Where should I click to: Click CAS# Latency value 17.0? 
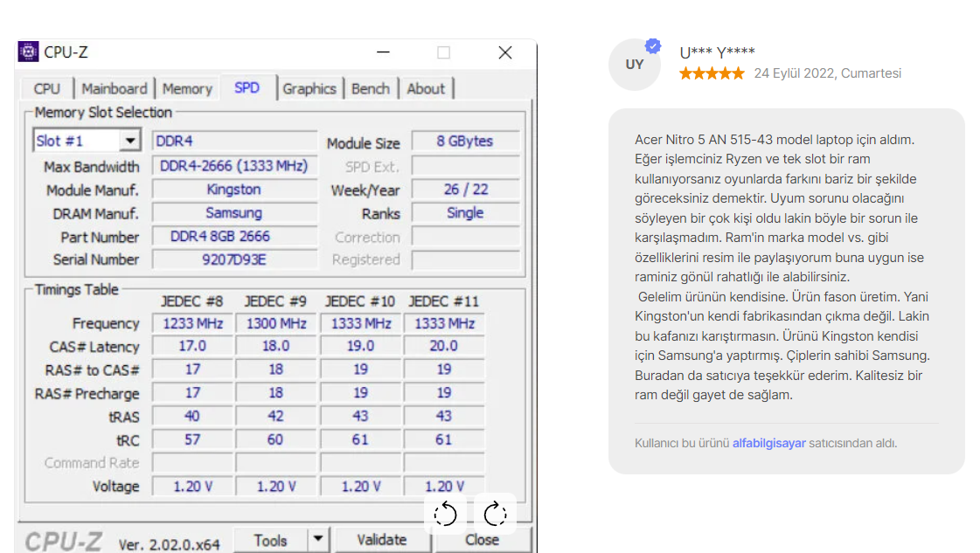192,346
